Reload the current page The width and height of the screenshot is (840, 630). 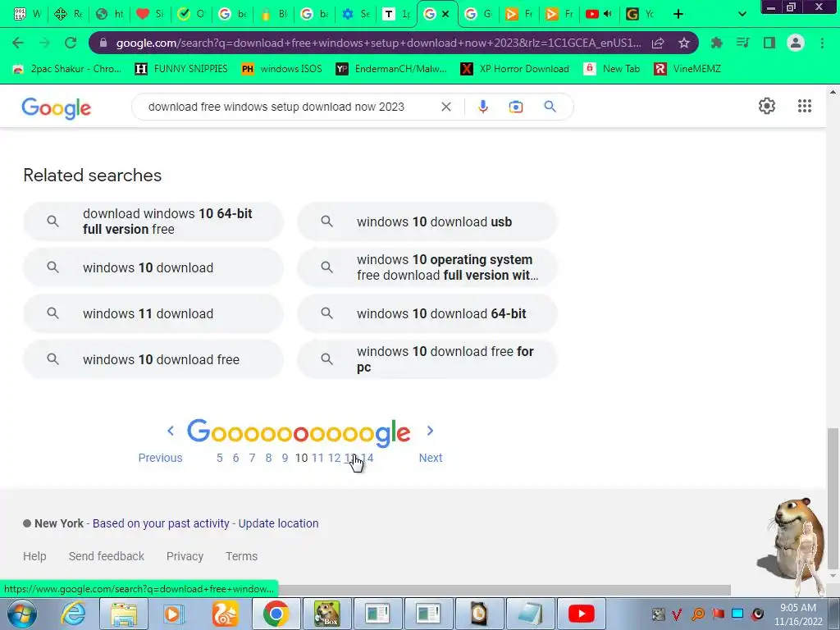(71, 43)
